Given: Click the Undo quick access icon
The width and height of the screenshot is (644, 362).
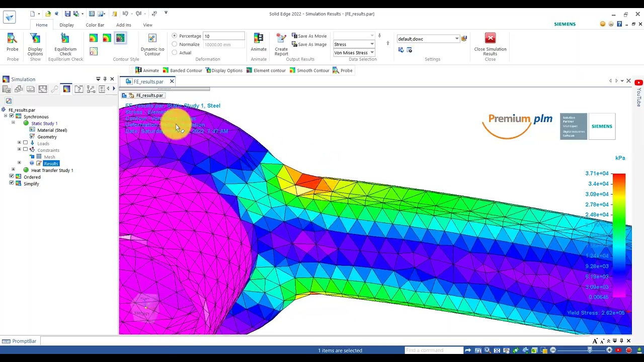Looking at the screenshot, I should (125, 14).
